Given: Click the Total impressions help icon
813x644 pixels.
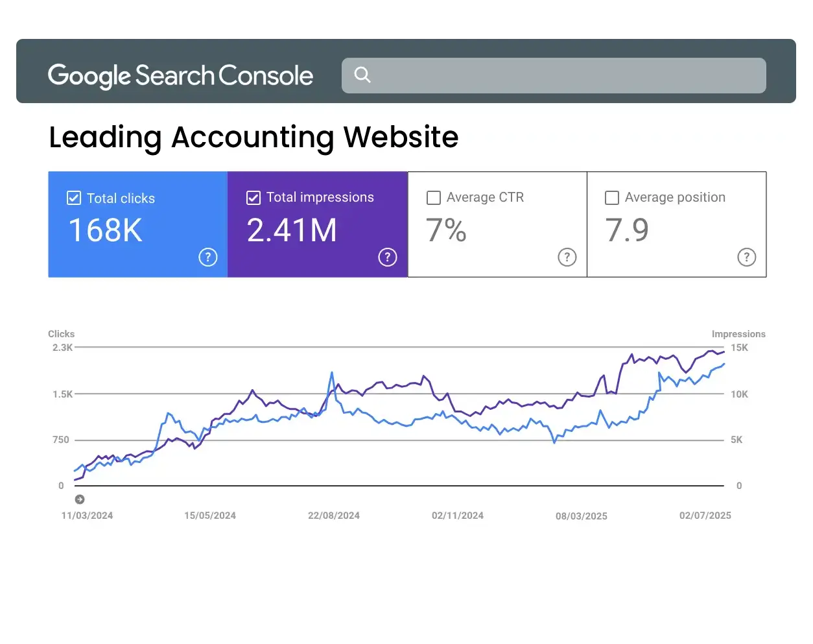Looking at the screenshot, I should coord(387,257).
